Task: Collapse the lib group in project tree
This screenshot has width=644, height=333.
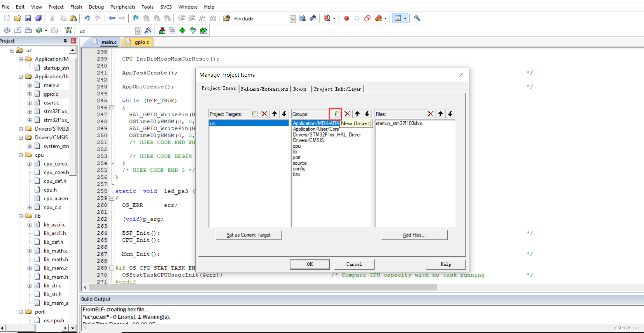Action: [x=21, y=216]
